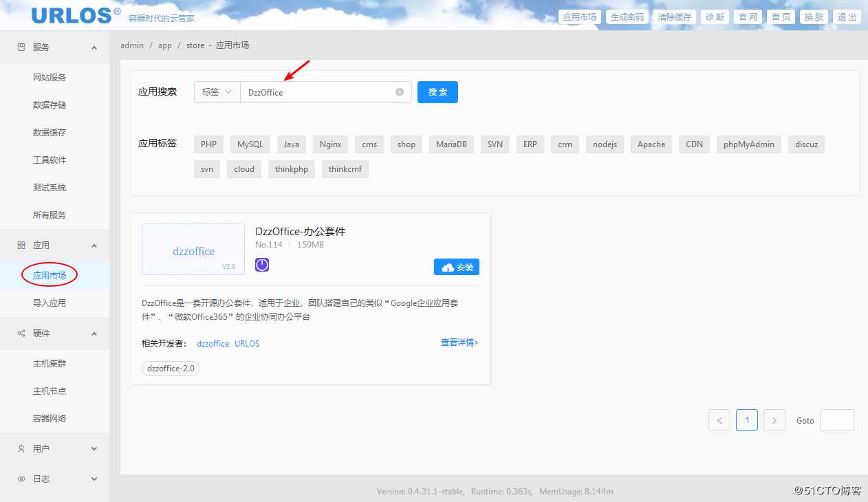
Task: Open 数据缓存 in the sidebar
Action: tap(50, 132)
